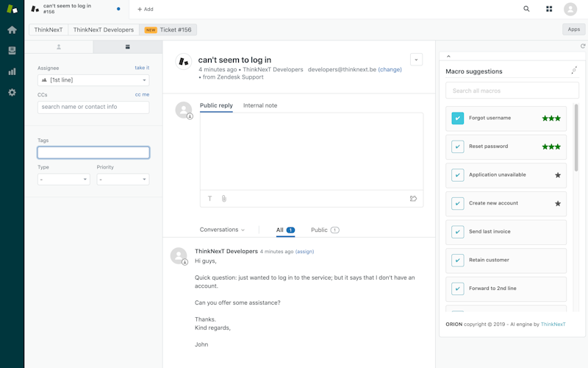Open the user info panel tab
Screen dimensions: 588x368
[59, 47]
